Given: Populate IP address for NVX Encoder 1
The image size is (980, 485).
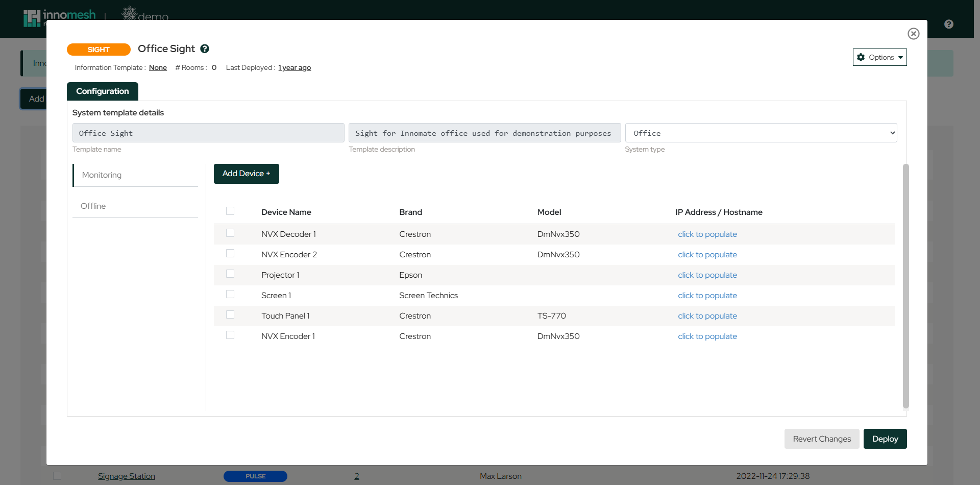Looking at the screenshot, I should [707, 336].
